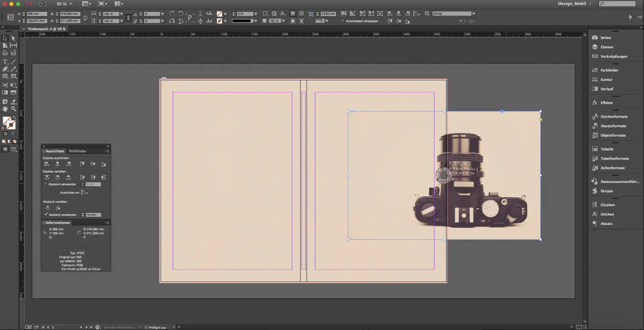Open the Absatzformate panel
The height and width of the screenshot is (330, 644).
coord(613,126)
